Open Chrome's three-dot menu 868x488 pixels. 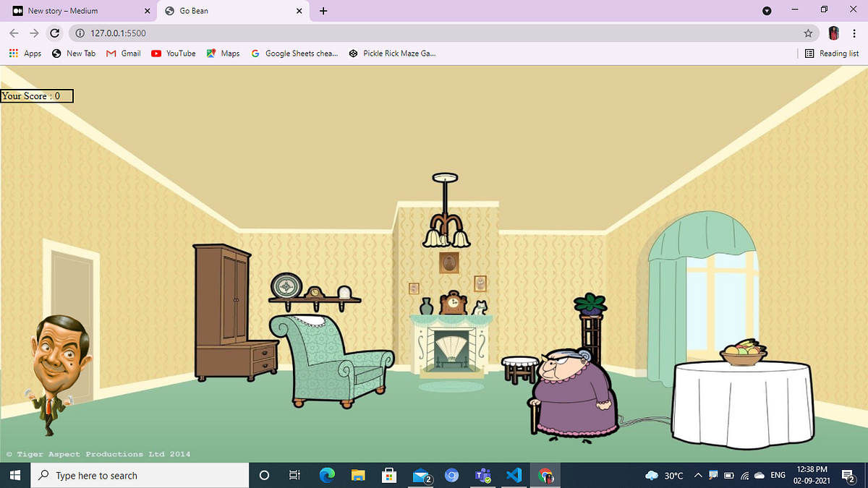click(x=855, y=33)
